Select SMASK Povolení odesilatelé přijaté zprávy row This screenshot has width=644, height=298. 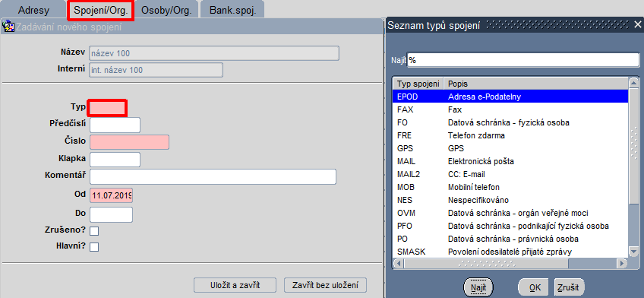click(x=511, y=252)
